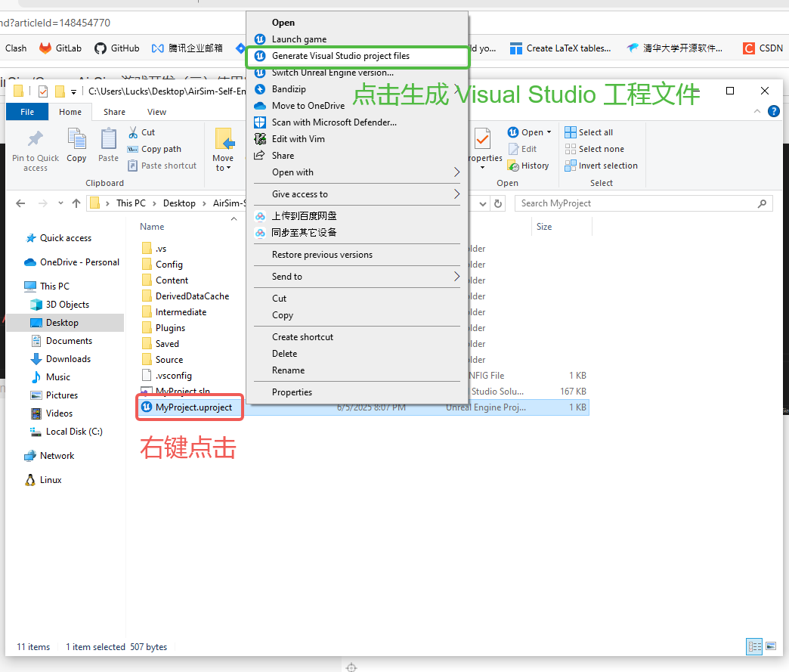789x672 pixels.
Task: Click Copy path in ribbon
Action: coord(154,149)
